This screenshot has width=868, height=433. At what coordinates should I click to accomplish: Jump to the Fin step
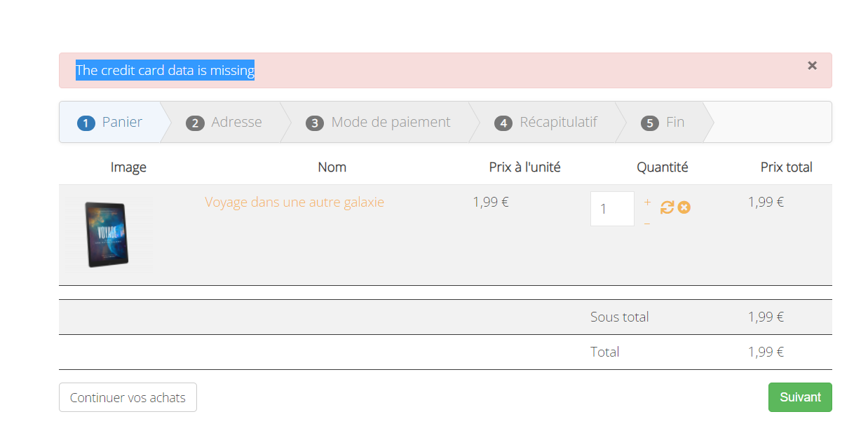[x=663, y=123]
